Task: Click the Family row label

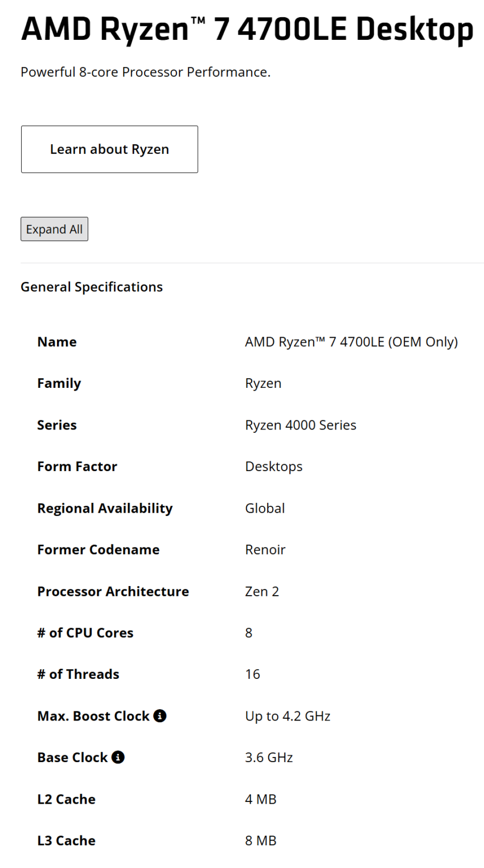Action: coord(59,383)
